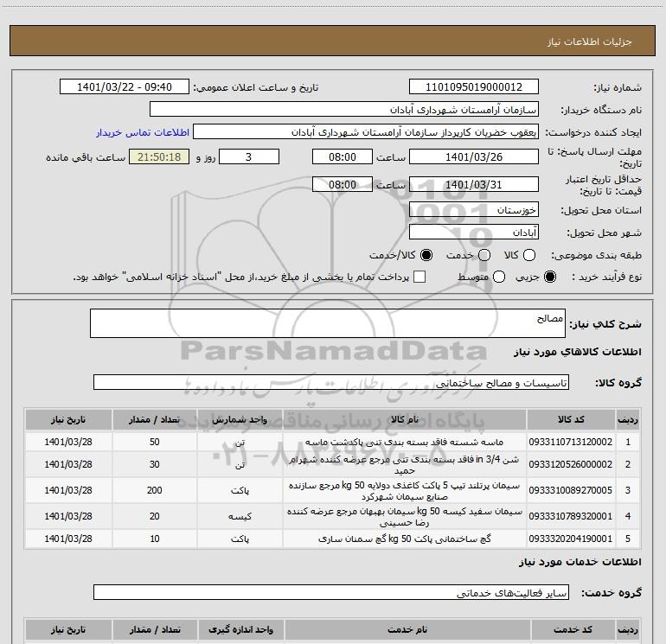The height and width of the screenshot is (644, 666).
Task: Choose the متوسط purchase type radio
Action: coord(499,277)
